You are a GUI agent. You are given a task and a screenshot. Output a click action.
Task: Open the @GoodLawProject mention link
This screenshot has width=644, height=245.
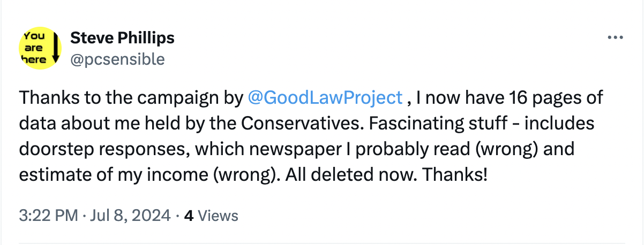tap(326, 97)
